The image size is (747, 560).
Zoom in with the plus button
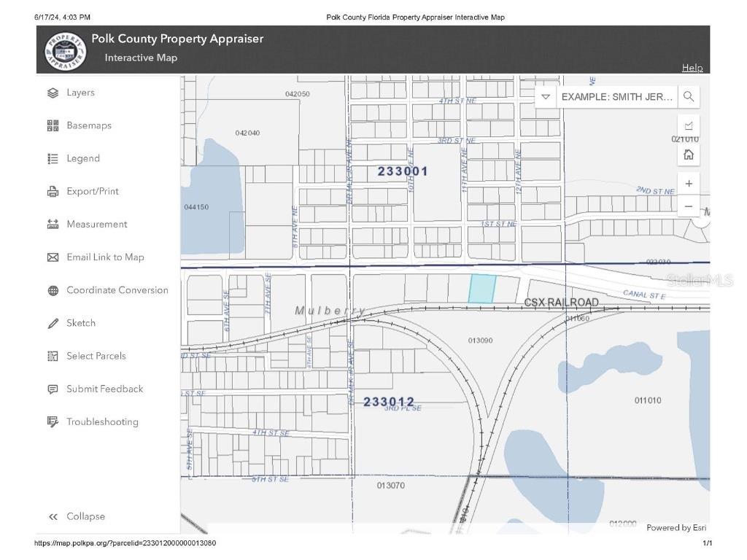point(689,183)
